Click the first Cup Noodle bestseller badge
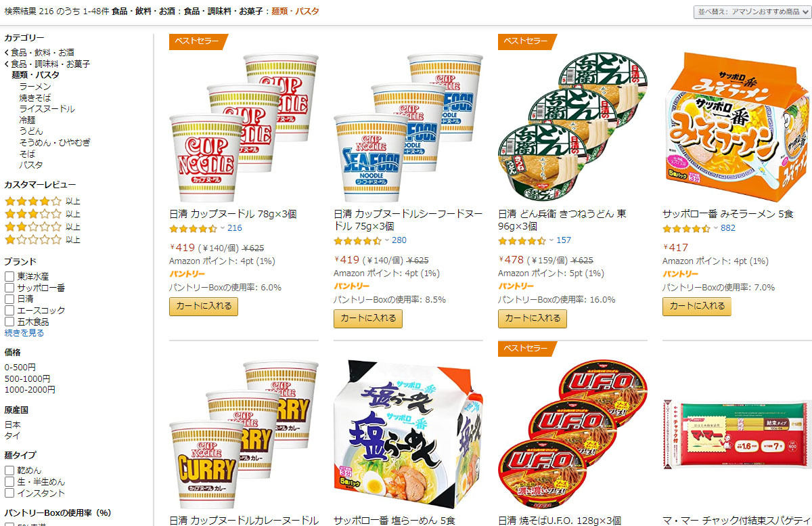This screenshot has width=812, height=526. tap(198, 41)
